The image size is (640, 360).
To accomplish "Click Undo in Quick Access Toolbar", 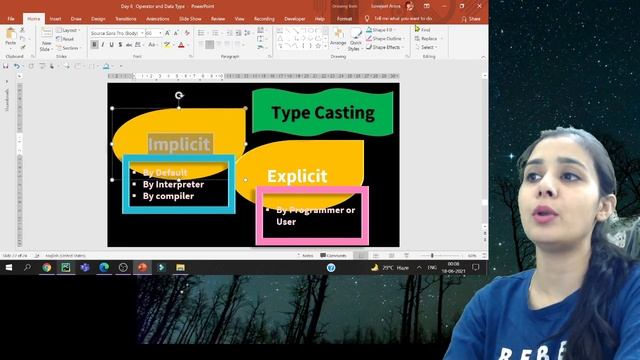I will pyautogui.click(x=17, y=66).
